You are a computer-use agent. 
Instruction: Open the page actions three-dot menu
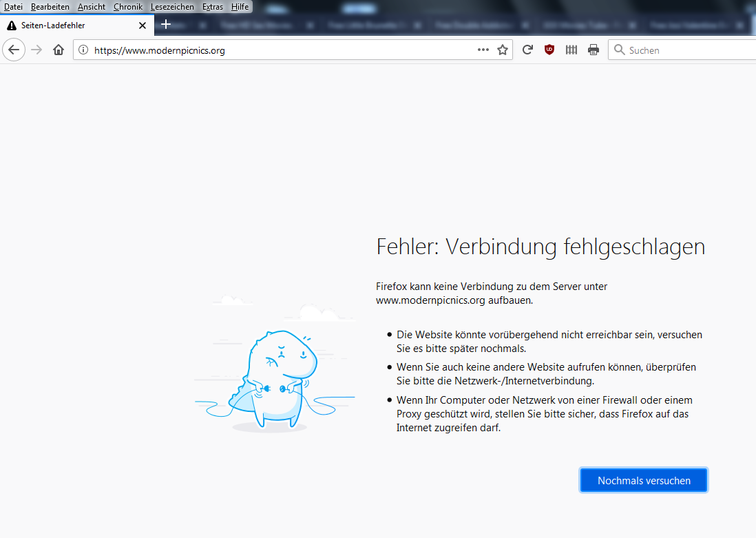tap(483, 50)
